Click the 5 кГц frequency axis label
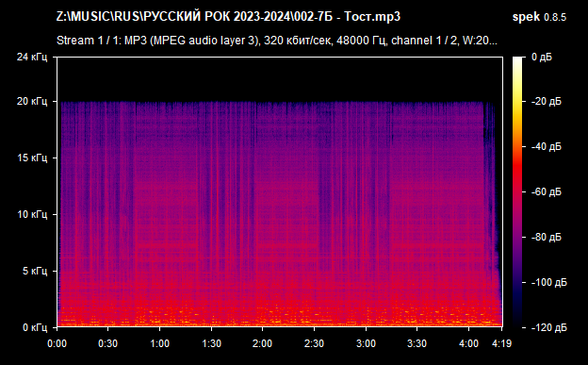Screen dimensions: 588x365 pos(35,271)
